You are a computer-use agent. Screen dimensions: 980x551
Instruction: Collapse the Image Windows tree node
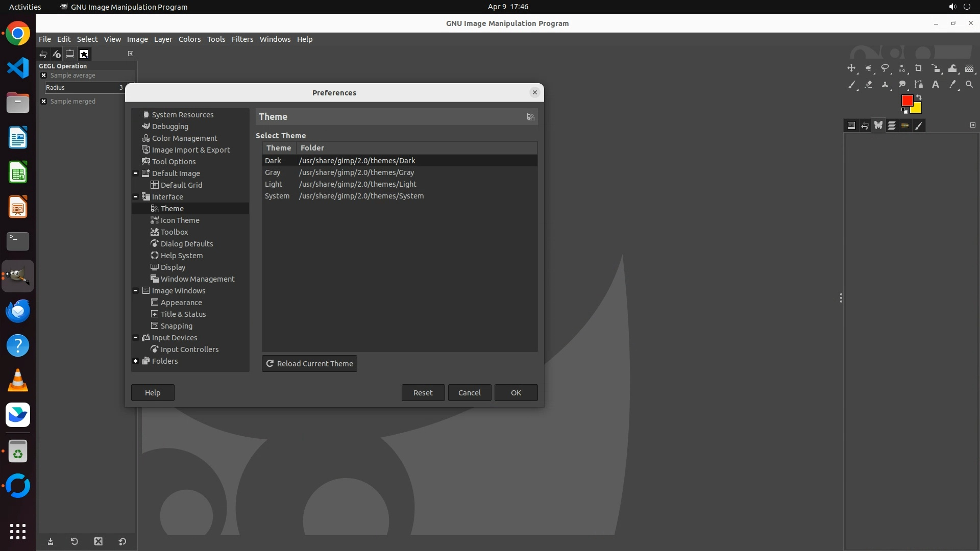click(135, 291)
